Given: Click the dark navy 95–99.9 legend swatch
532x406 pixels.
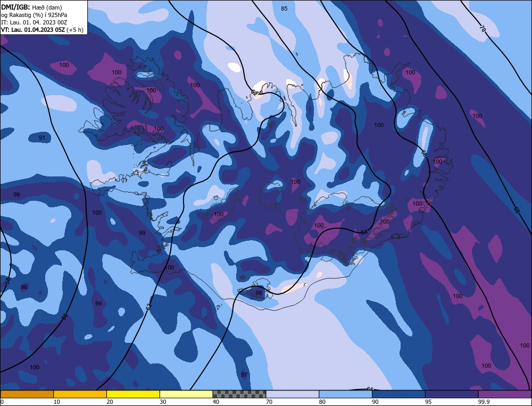Looking at the screenshot, I should (452, 394).
